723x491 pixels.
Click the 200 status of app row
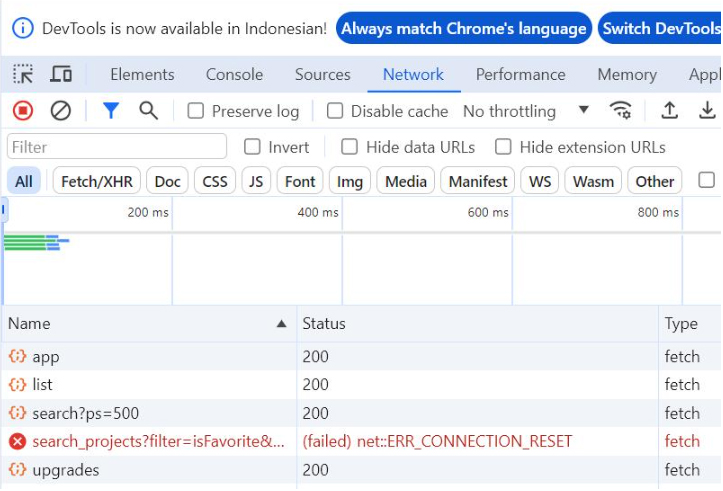tap(315, 356)
